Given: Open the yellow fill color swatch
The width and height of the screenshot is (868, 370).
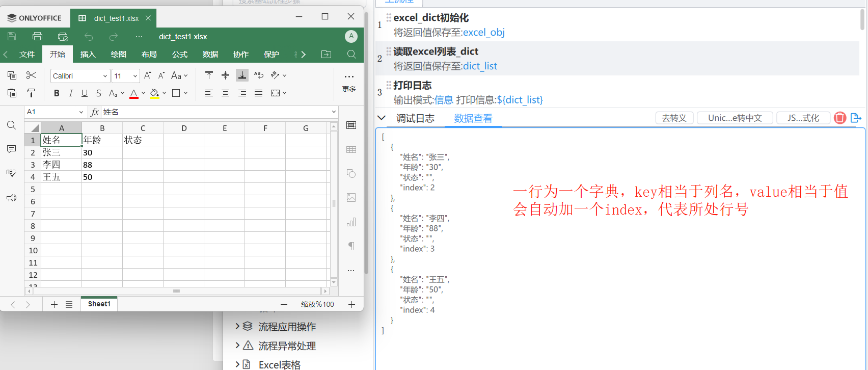Looking at the screenshot, I should (x=155, y=93).
